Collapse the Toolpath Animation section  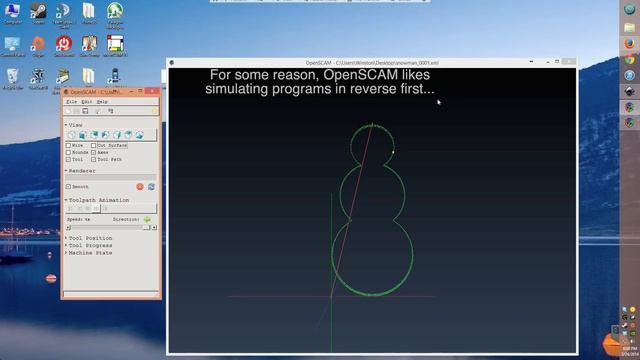(x=66, y=200)
